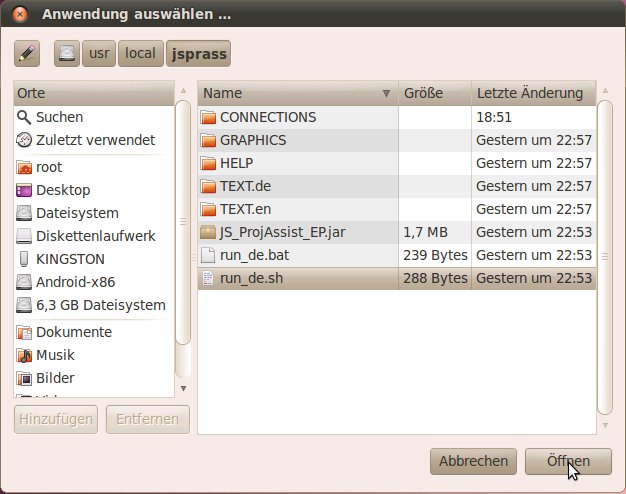
Task: Go to the usr path segment
Action: [99, 53]
